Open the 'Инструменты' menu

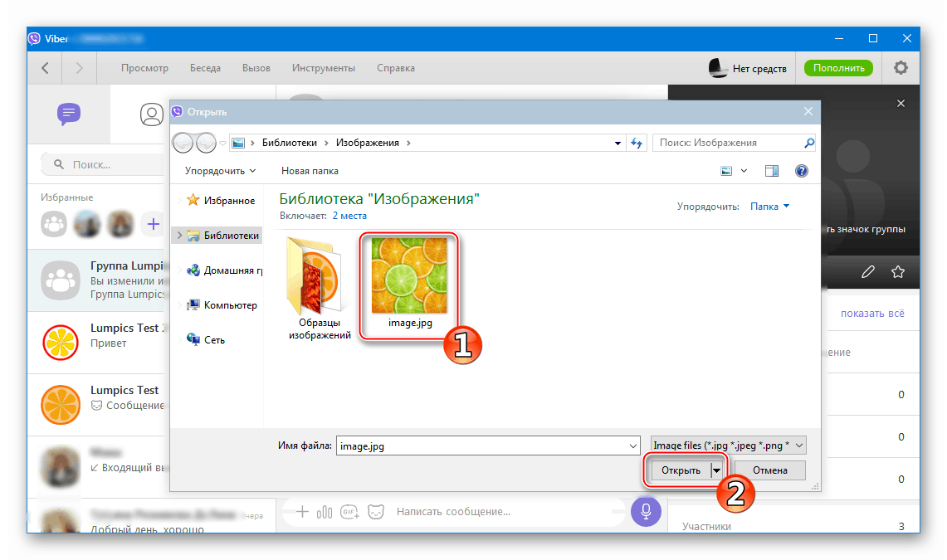pyautogui.click(x=324, y=67)
